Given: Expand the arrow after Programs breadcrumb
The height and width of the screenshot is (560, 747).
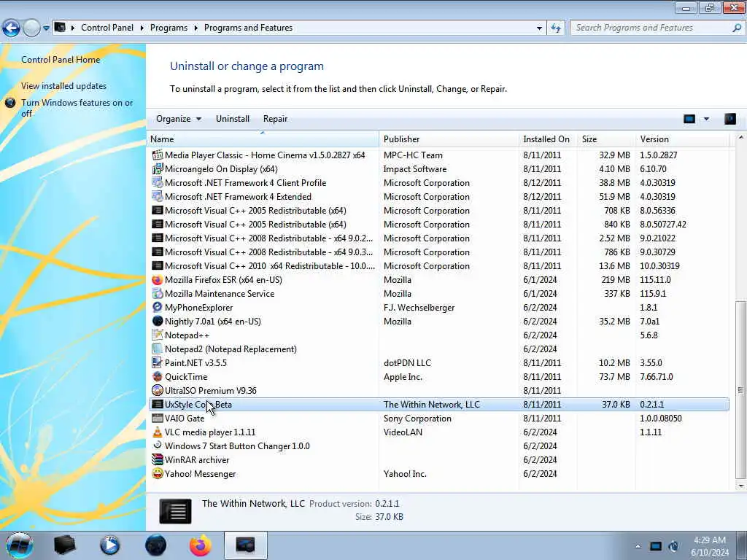Looking at the screenshot, I should coord(196,28).
